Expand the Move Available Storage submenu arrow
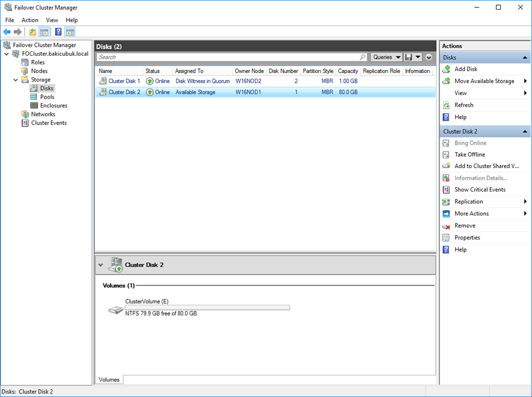Image resolution: width=532 pixels, height=397 pixels. pyautogui.click(x=525, y=81)
